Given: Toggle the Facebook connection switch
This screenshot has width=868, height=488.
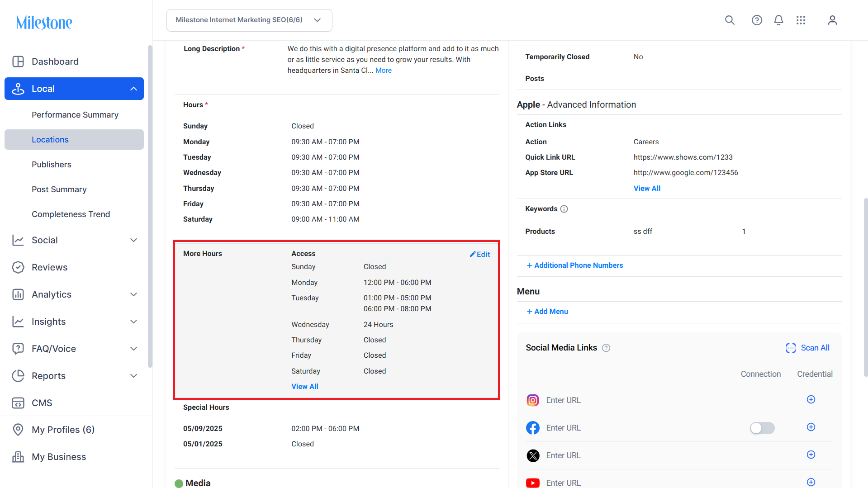Looking at the screenshot, I should coord(762,428).
